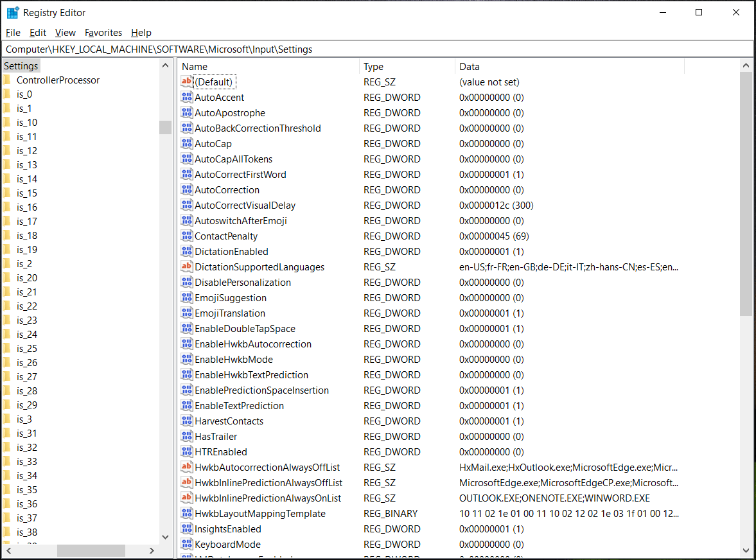The height and width of the screenshot is (560, 756).
Task: Click the icon beside EnableHwkbMode
Action: click(186, 359)
